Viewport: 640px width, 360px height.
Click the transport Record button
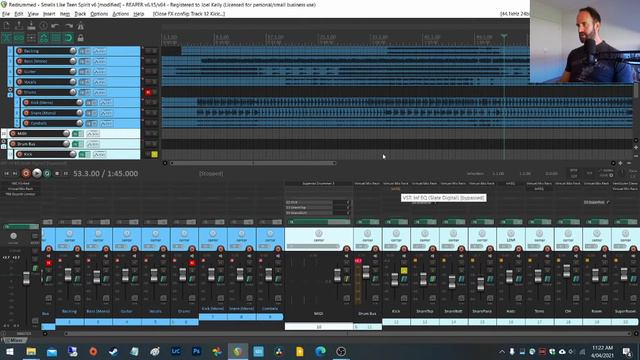point(26,173)
